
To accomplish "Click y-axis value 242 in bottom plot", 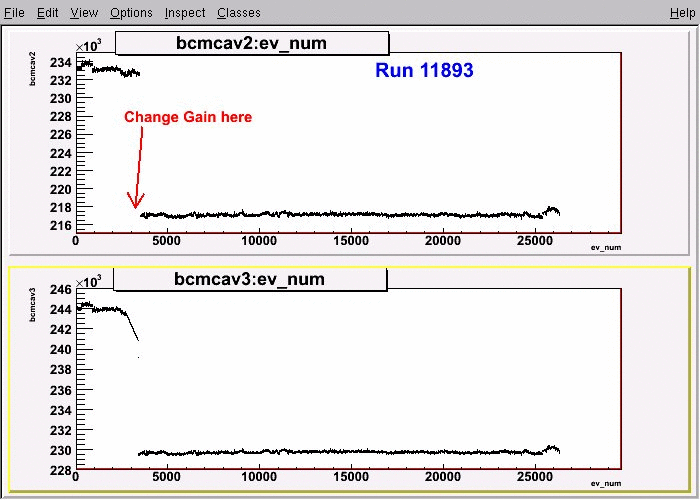I will click(x=61, y=330).
